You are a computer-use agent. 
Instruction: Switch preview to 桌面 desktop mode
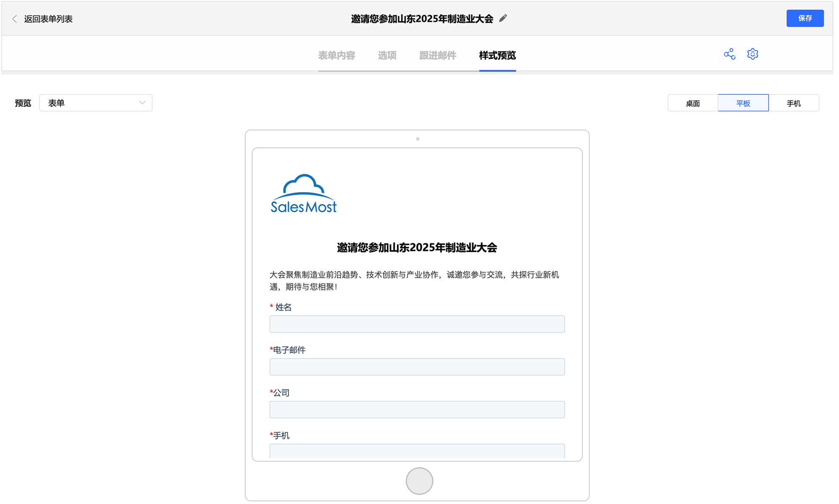click(x=693, y=103)
